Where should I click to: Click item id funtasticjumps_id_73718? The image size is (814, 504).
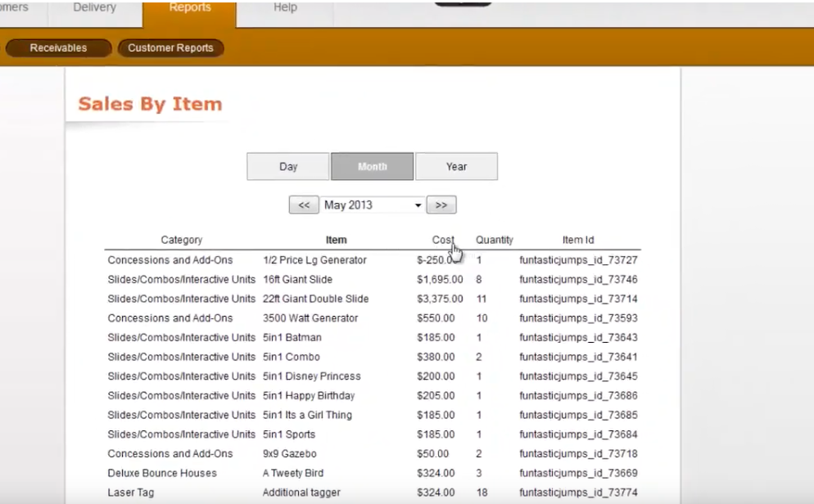[x=578, y=454]
